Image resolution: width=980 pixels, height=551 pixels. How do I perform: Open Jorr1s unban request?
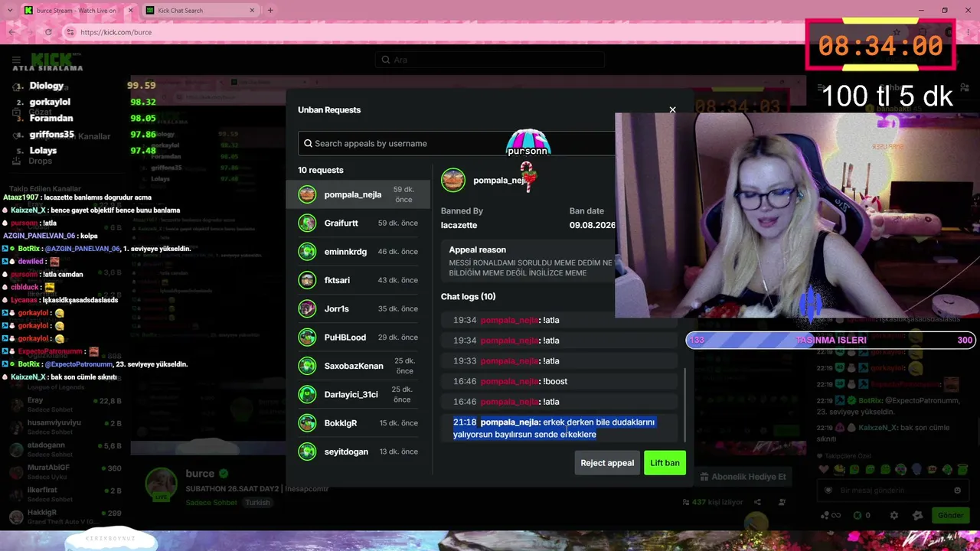click(358, 309)
